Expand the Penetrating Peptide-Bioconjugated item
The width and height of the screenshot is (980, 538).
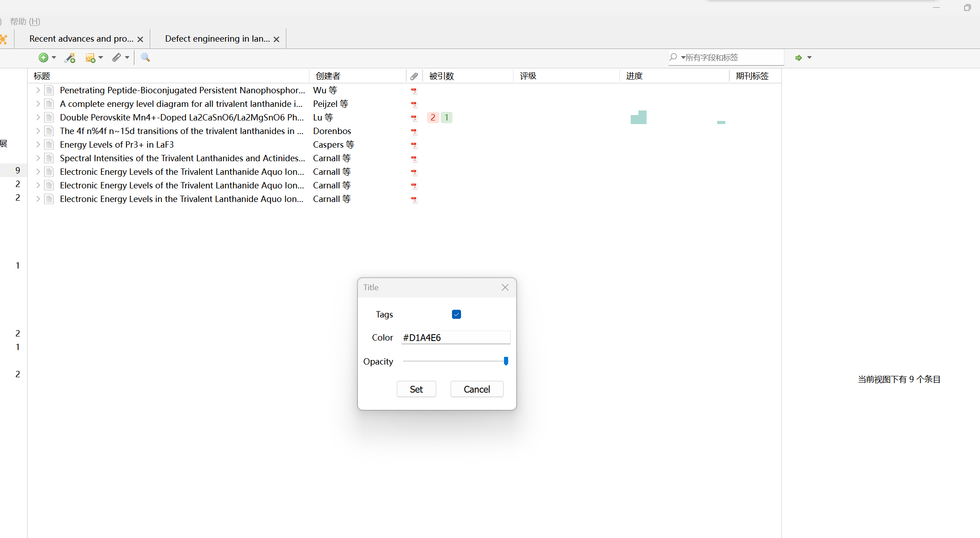coord(38,90)
